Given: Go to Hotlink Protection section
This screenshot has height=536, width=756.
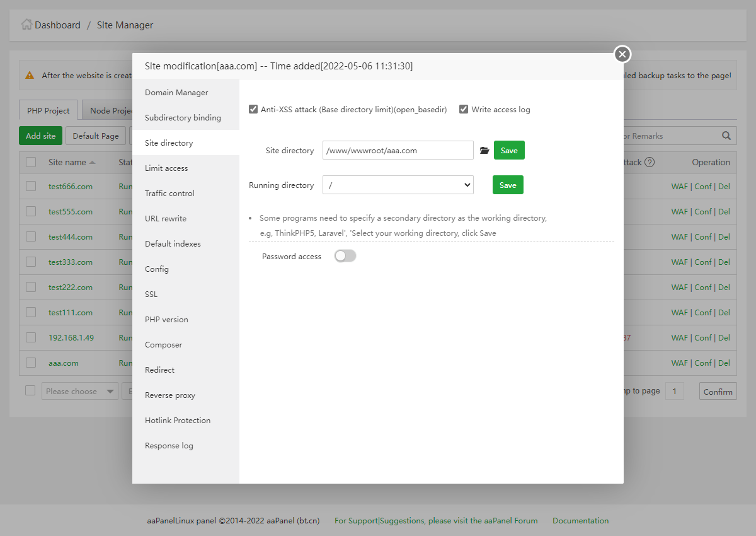Looking at the screenshot, I should (178, 421).
